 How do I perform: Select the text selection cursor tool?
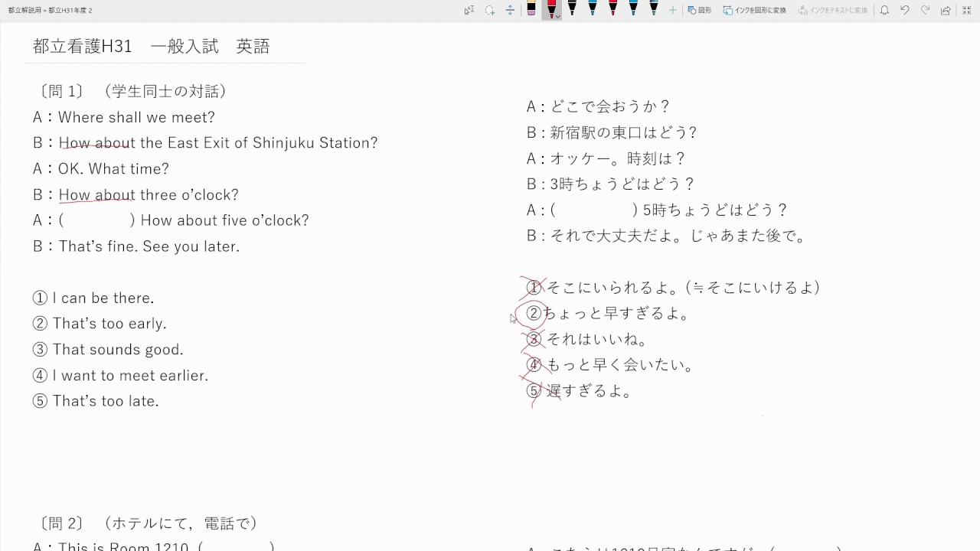tap(469, 10)
